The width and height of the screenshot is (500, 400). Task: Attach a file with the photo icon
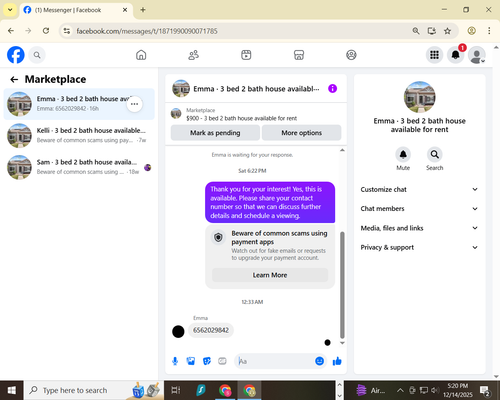click(191, 361)
